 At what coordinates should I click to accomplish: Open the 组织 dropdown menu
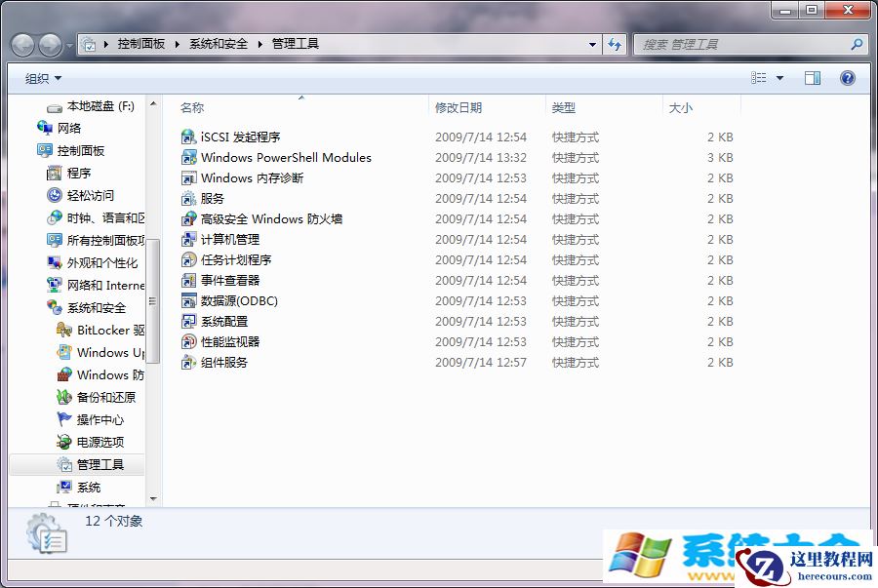pyautogui.click(x=41, y=77)
